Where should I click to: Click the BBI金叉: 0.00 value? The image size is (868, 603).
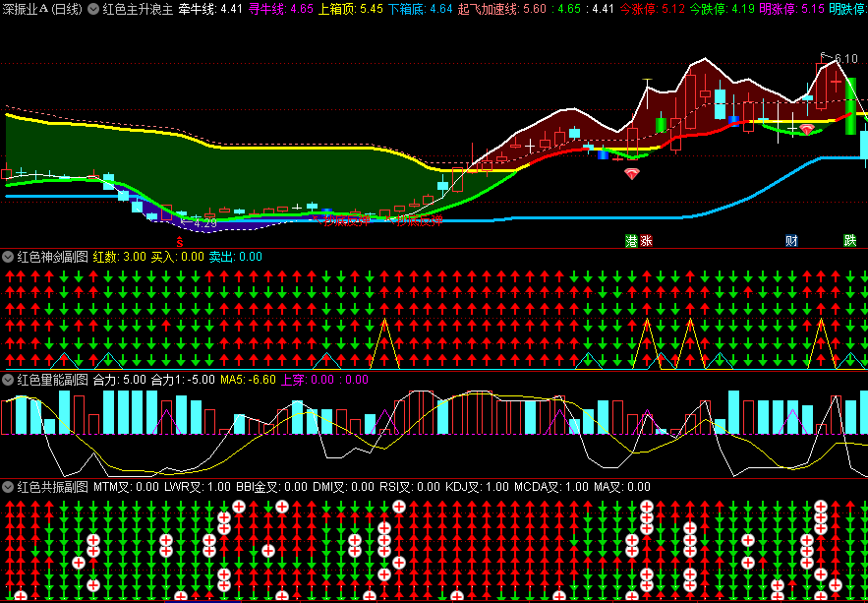click(x=272, y=487)
